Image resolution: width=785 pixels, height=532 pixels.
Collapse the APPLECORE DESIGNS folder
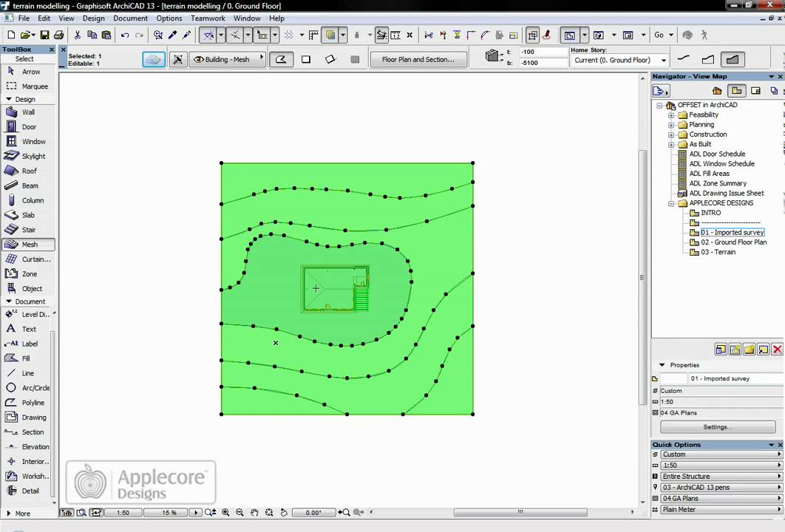671,203
